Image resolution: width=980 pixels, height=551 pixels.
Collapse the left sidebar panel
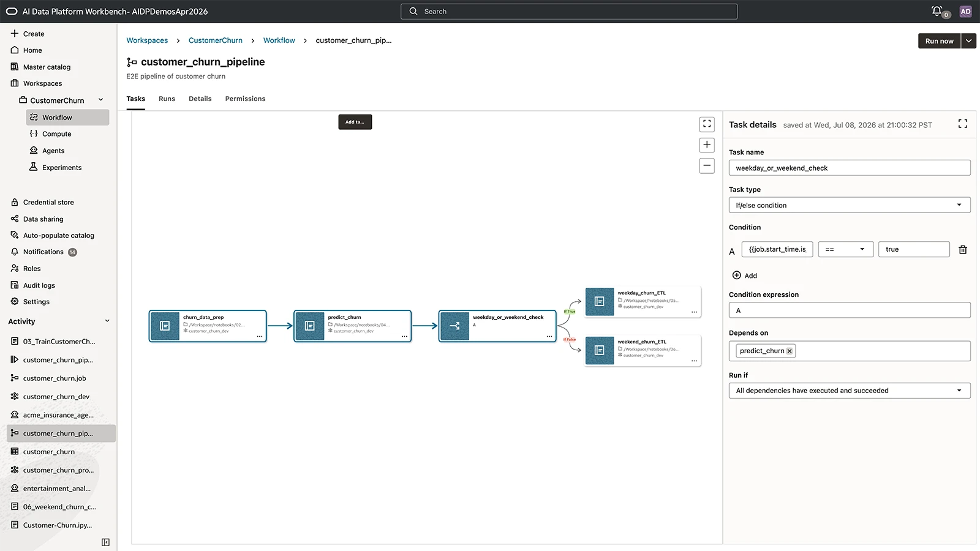point(105,542)
